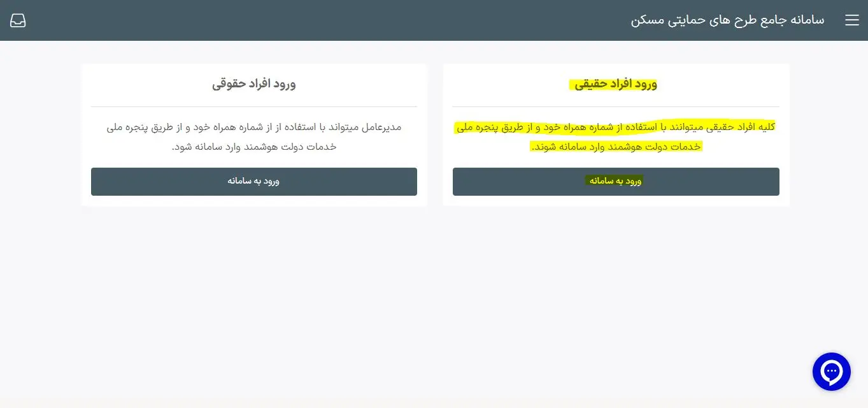Select the ورود افراد حقوقی heading
868x408 pixels.
coord(254,84)
